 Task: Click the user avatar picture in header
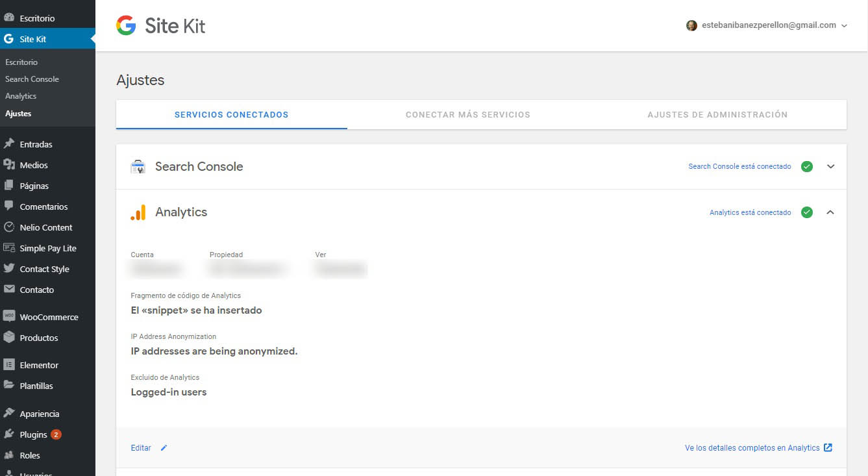pyautogui.click(x=691, y=25)
